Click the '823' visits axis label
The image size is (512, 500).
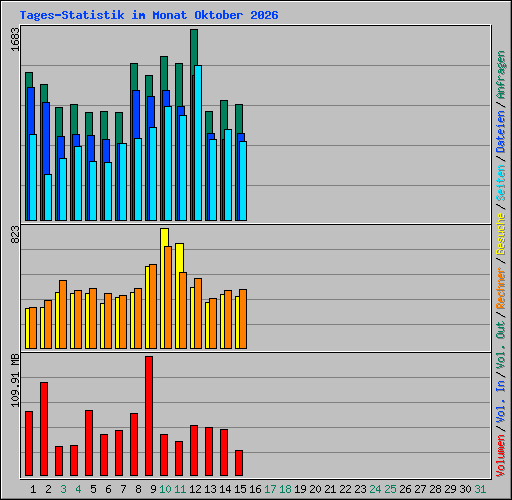pyautogui.click(x=15, y=234)
